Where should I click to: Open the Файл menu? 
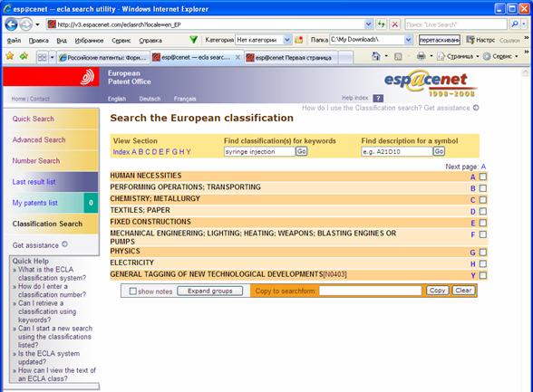coord(14,41)
